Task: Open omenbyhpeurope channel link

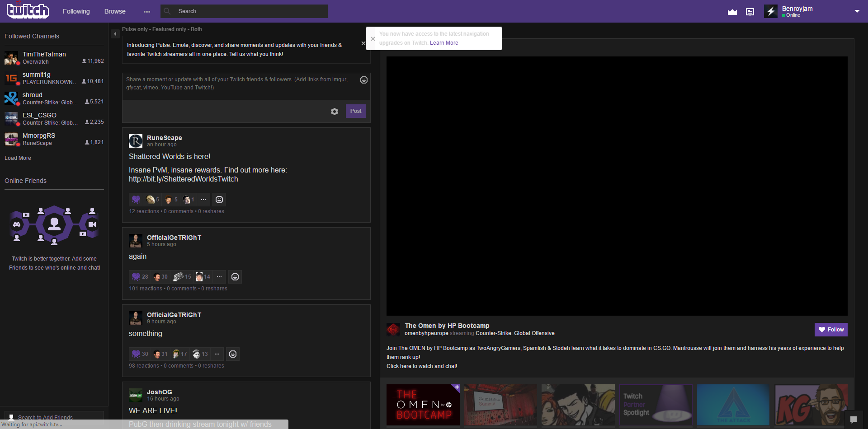Action: pyautogui.click(x=426, y=333)
